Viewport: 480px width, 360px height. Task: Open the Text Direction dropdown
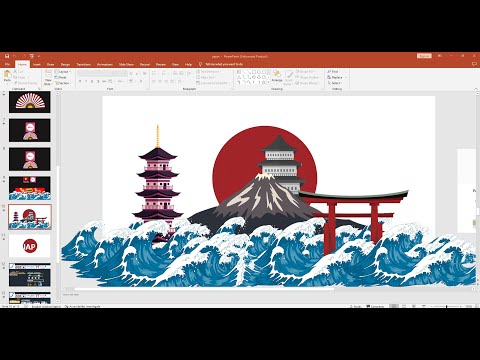pos(208,72)
